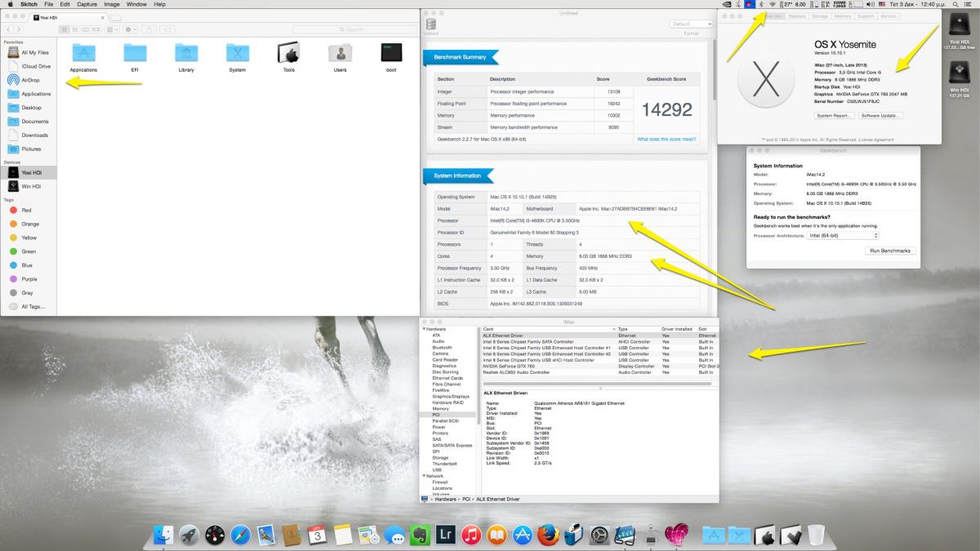Click System Report button
980x551 pixels.
point(835,116)
